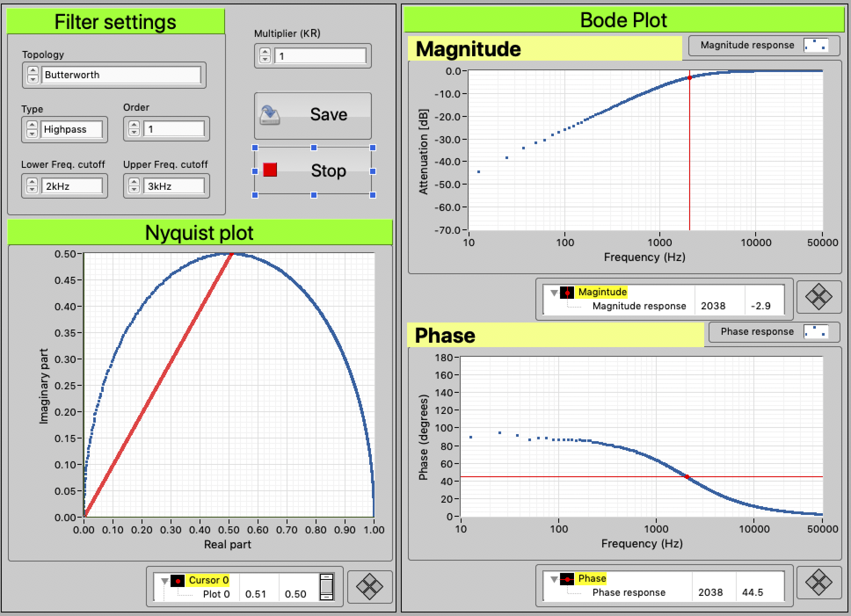The width and height of the screenshot is (851, 616).
Task: Click the Magnitude response plot style icon
Action: pos(816,45)
